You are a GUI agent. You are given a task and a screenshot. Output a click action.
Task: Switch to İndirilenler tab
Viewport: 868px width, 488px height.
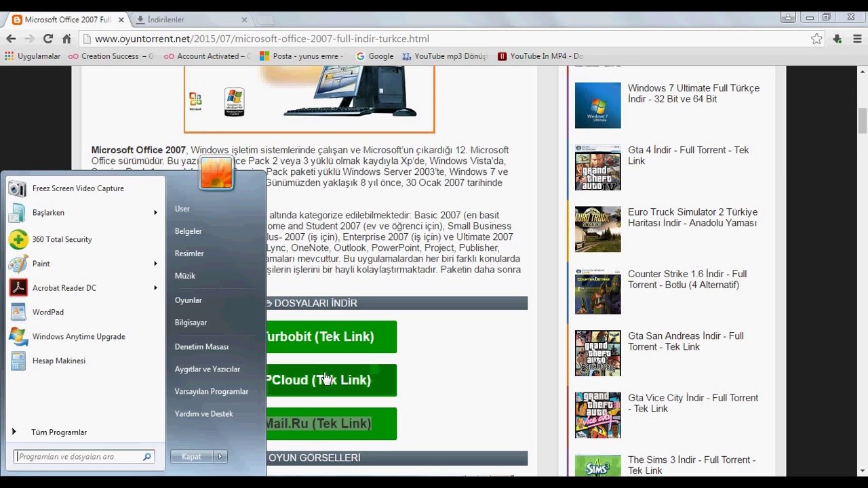(190, 20)
